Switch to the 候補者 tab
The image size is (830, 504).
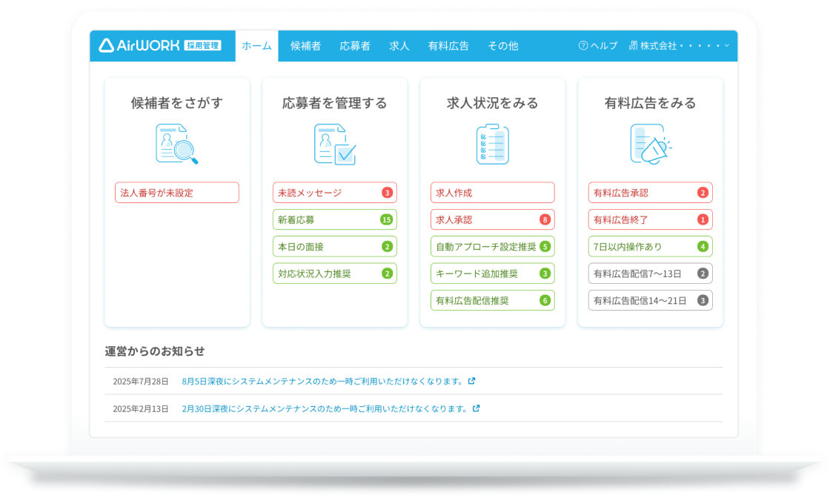click(x=305, y=45)
